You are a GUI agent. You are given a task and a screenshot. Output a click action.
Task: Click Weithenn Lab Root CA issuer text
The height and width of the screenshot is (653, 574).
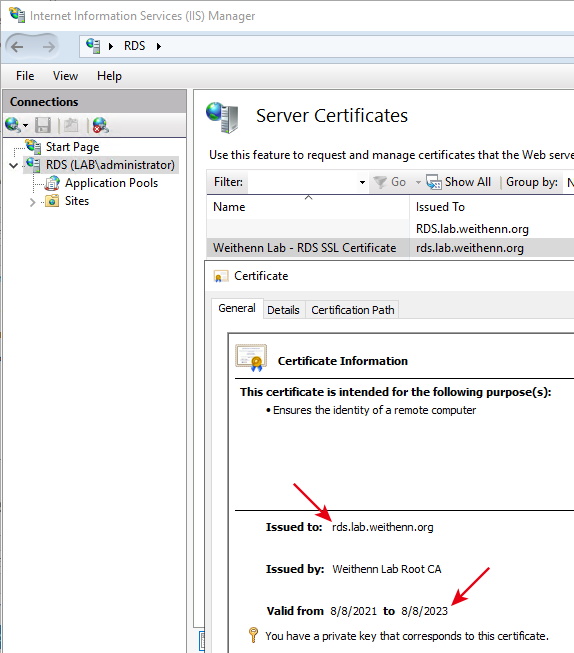387,569
